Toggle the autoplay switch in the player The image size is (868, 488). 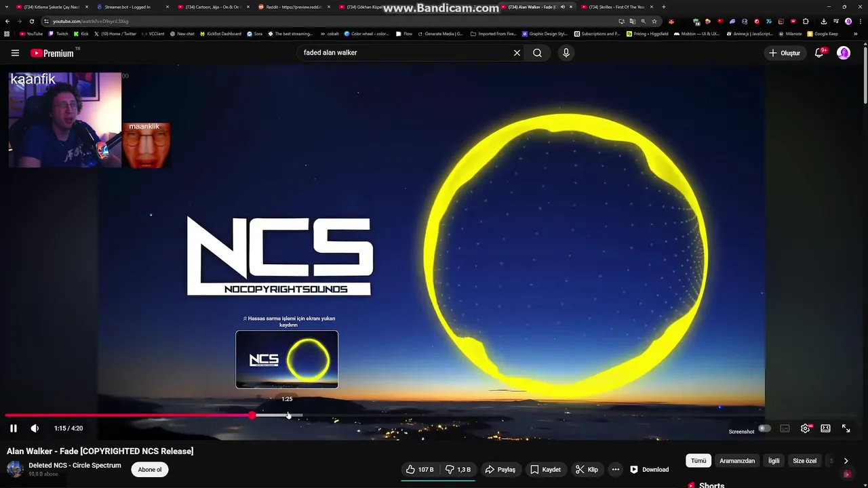tap(764, 428)
